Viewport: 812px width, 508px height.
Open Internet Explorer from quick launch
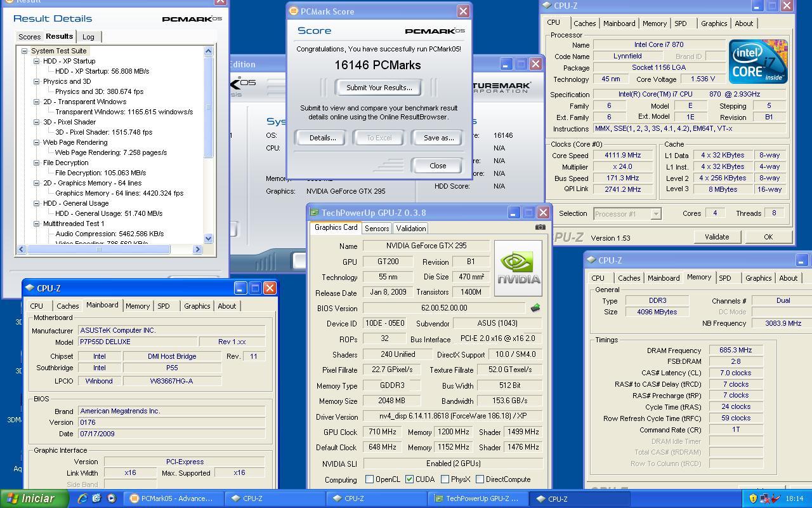[x=82, y=498]
